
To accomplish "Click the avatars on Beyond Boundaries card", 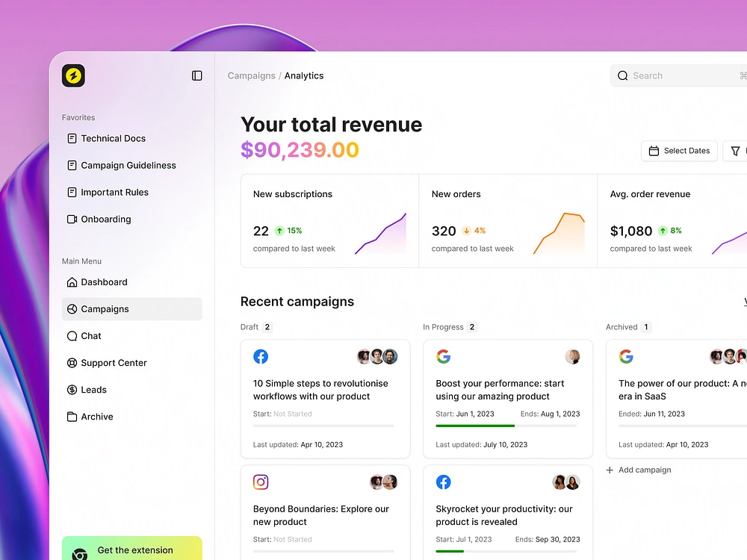I will tap(383, 482).
